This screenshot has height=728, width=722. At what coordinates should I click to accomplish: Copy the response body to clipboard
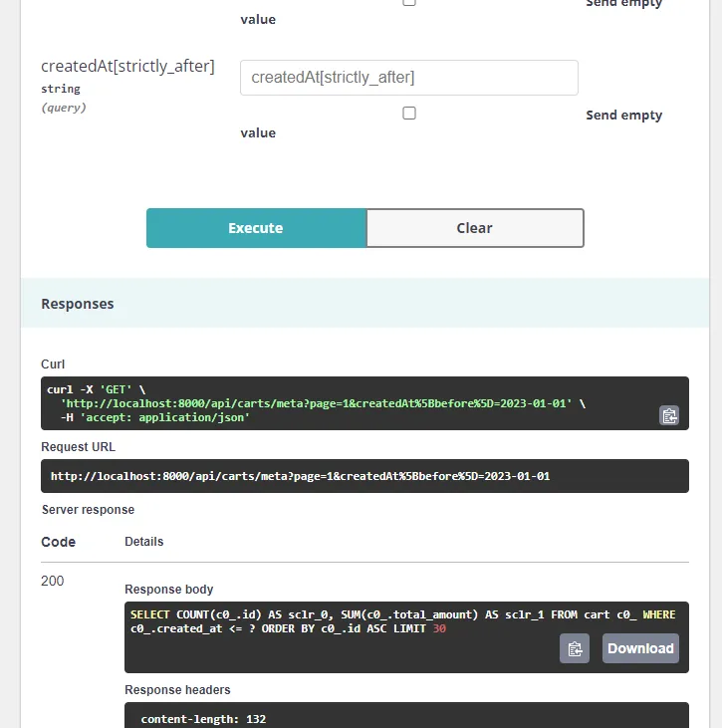point(575,648)
